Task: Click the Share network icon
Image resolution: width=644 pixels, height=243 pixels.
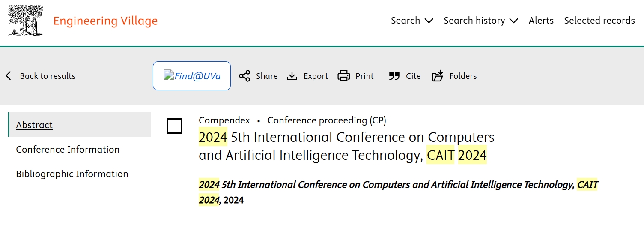Action: tap(244, 76)
